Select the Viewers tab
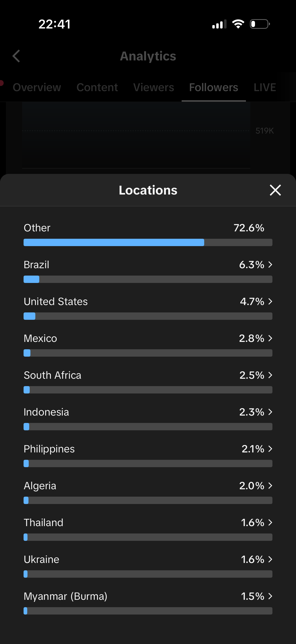296x644 pixels. tap(154, 87)
